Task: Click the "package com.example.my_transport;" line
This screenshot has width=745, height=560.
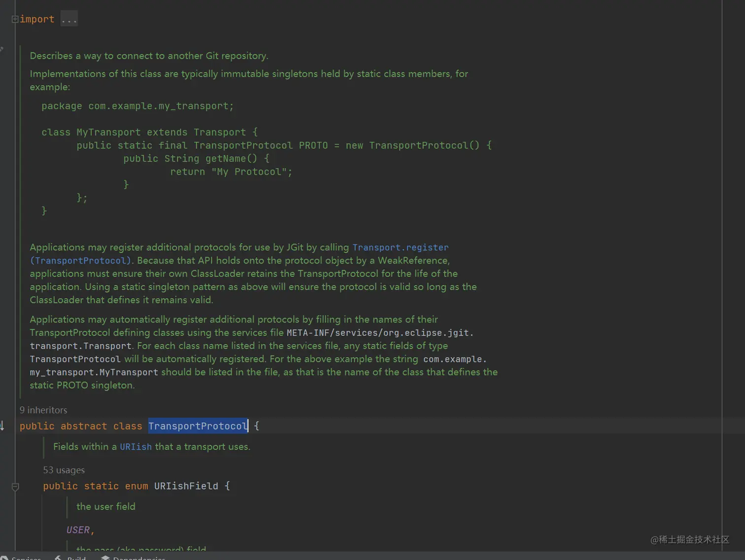Action: coord(137,106)
